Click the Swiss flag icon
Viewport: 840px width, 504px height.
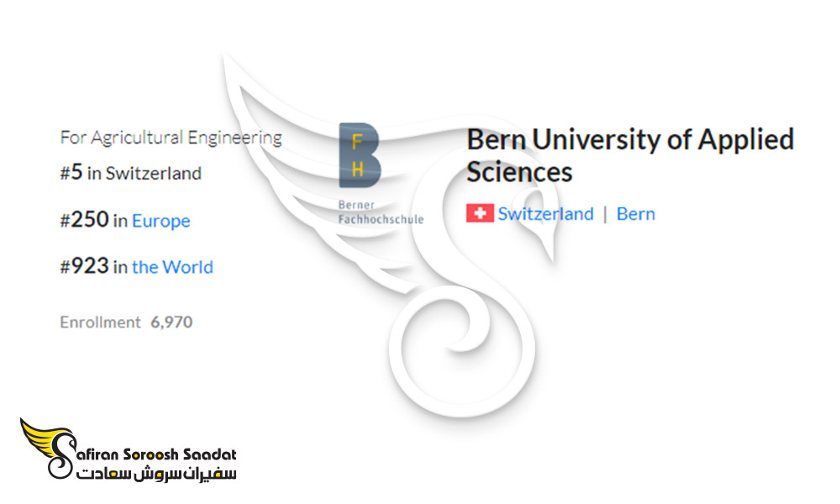pos(480,213)
